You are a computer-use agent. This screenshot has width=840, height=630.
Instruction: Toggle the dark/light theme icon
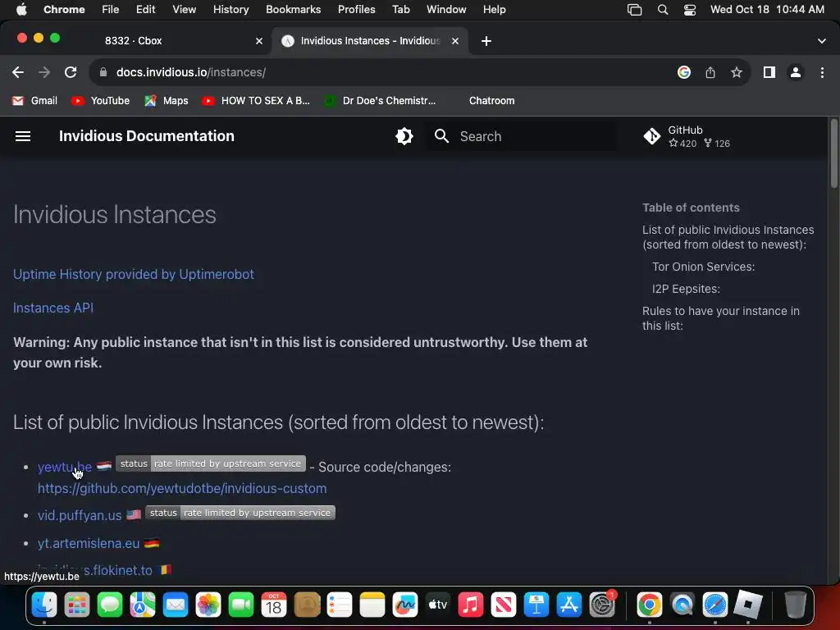[404, 136]
